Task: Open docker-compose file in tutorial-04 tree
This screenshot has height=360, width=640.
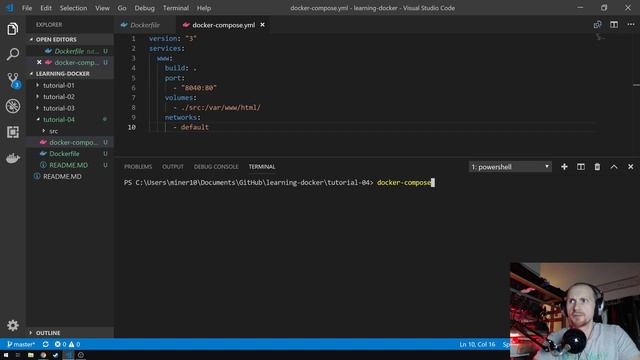Action: (x=70, y=142)
